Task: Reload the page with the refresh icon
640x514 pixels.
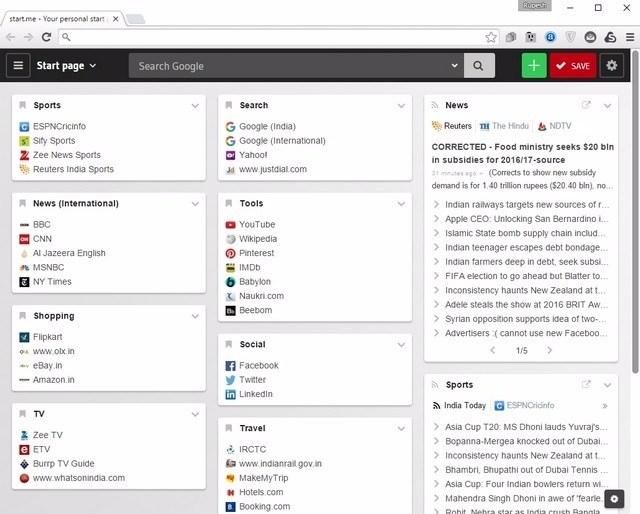Action: (47, 37)
